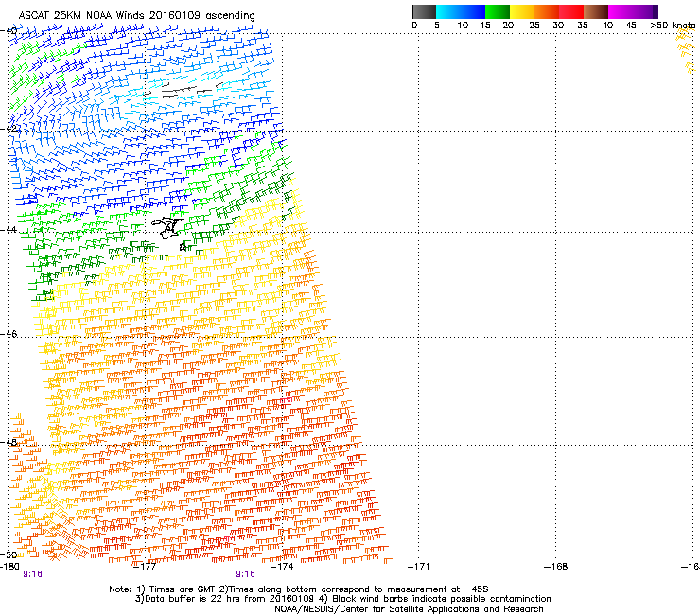The width and height of the screenshot is (700, 615).
Task: Click the magenta 40-45 knots legend segment
Action: pos(621,11)
